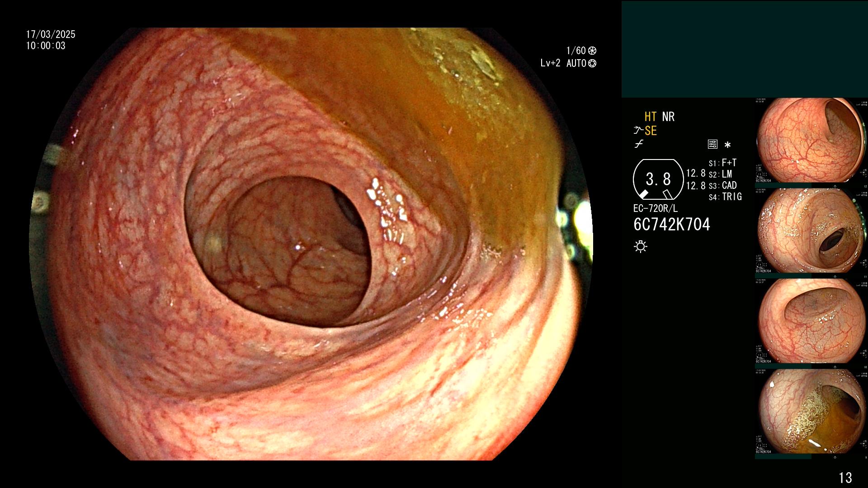
Task: Click the HT indicator label
Action: [x=650, y=117]
